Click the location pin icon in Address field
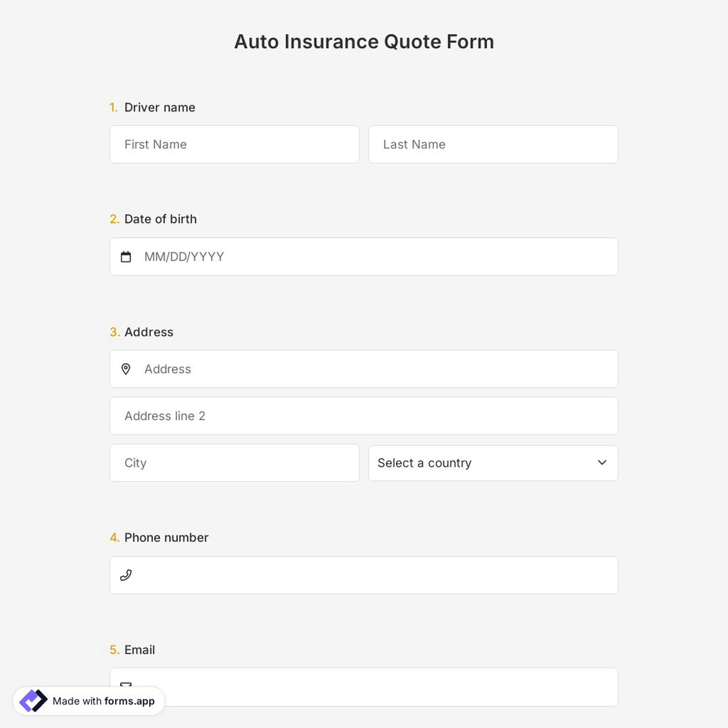This screenshot has height=728, width=728. point(126,369)
